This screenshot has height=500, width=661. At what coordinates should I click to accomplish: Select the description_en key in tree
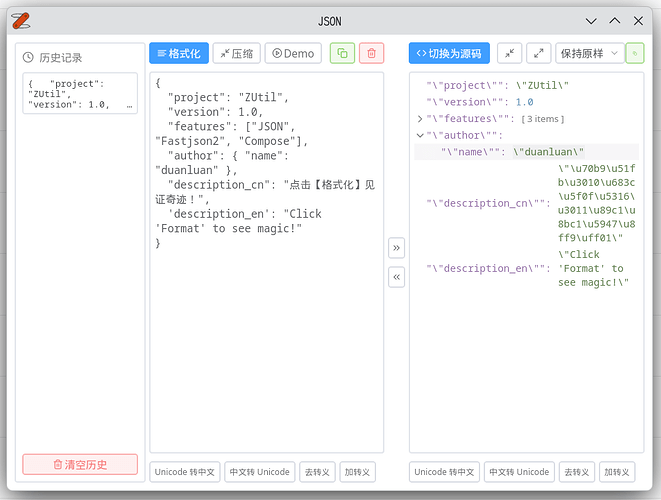click(488, 269)
